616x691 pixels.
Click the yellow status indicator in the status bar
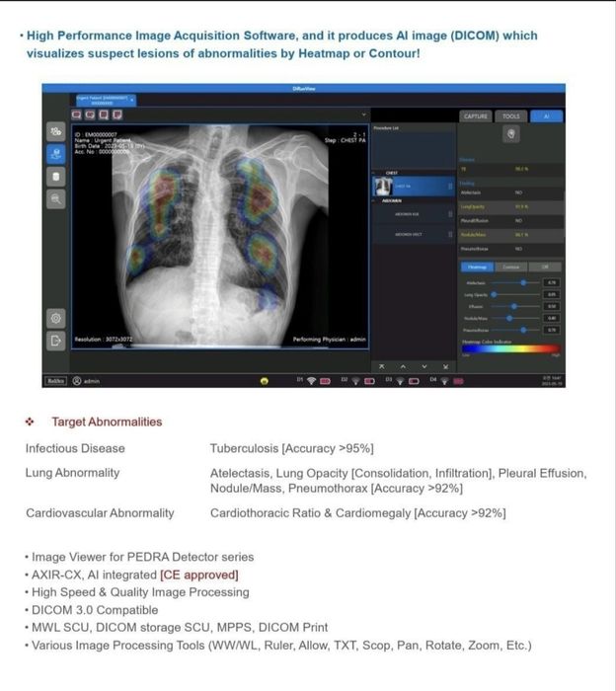[x=265, y=381]
